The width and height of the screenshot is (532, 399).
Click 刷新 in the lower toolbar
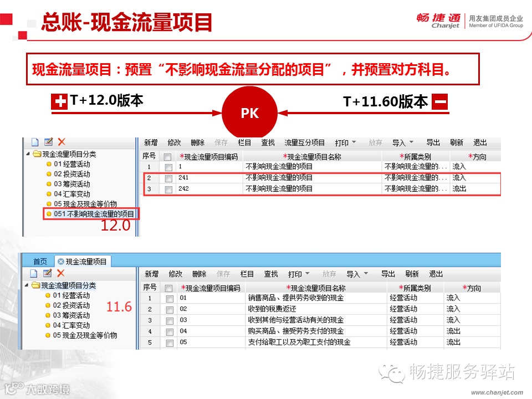point(412,274)
